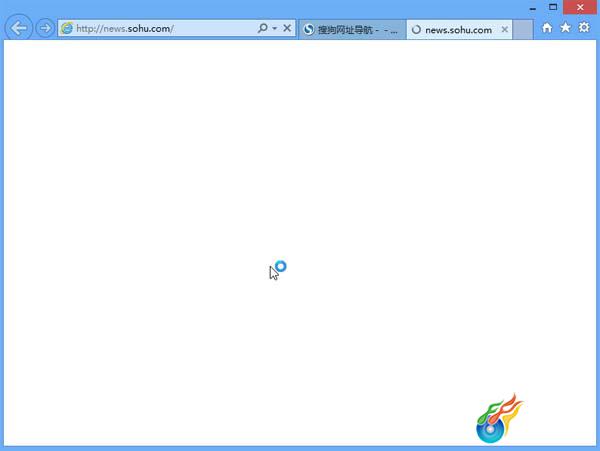Click the loading spinner on news.sohu.com tab
Viewport: 600px width, 451px height.
tap(416, 29)
